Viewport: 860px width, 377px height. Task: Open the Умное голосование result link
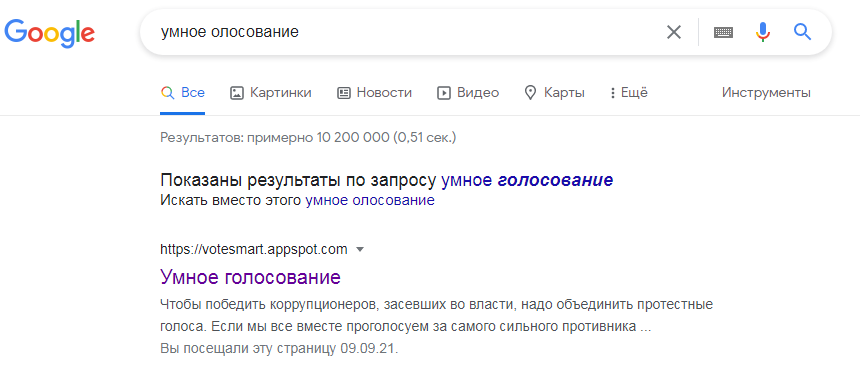[251, 277]
